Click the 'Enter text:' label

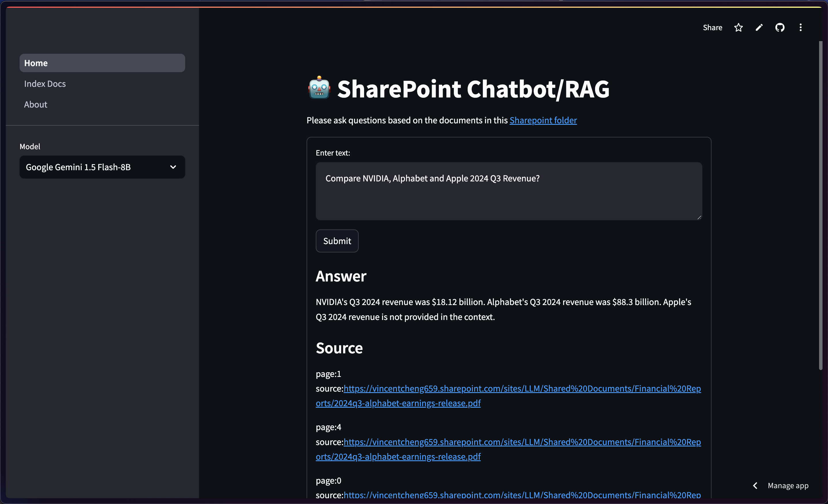333,153
